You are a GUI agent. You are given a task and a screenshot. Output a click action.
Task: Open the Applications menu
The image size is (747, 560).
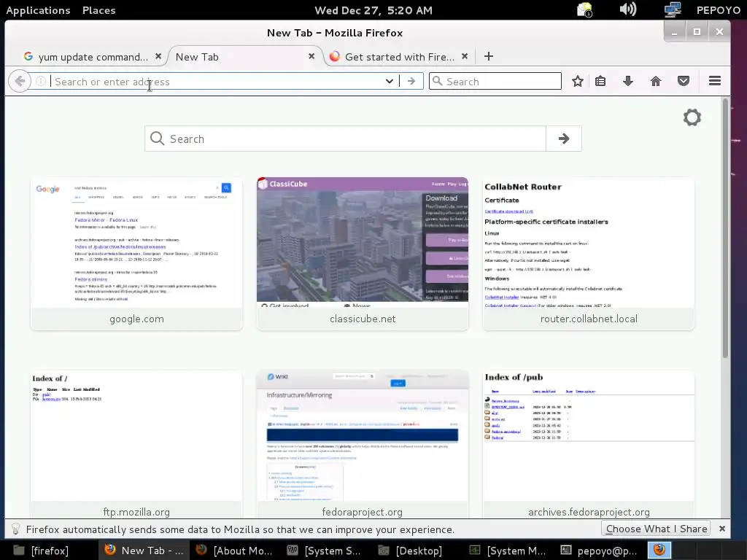tap(38, 10)
